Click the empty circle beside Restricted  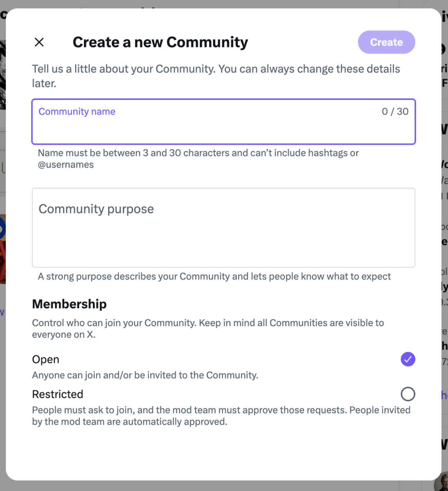(407, 394)
